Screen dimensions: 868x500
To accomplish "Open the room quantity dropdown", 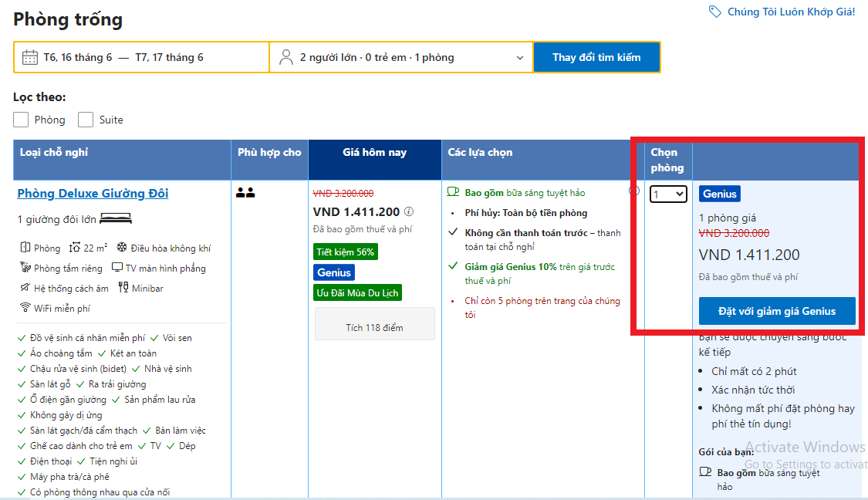I will pyautogui.click(x=668, y=194).
